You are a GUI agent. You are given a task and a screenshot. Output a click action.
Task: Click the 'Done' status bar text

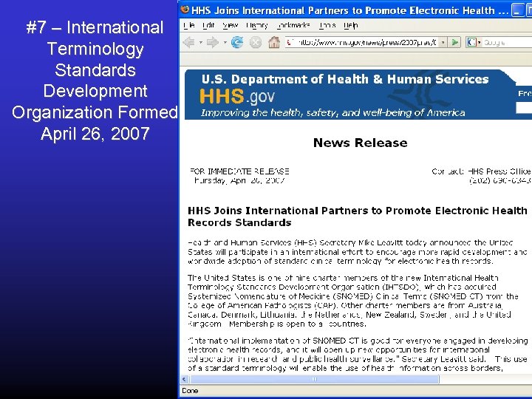point(190,391)
